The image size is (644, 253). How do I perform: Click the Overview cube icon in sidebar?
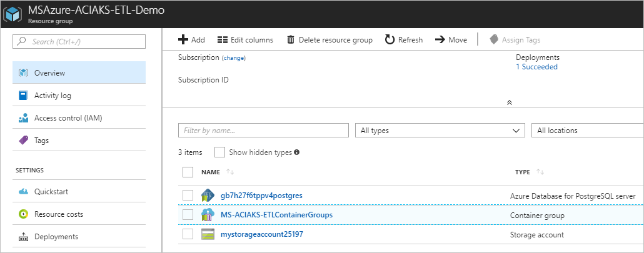pos(23,73)
